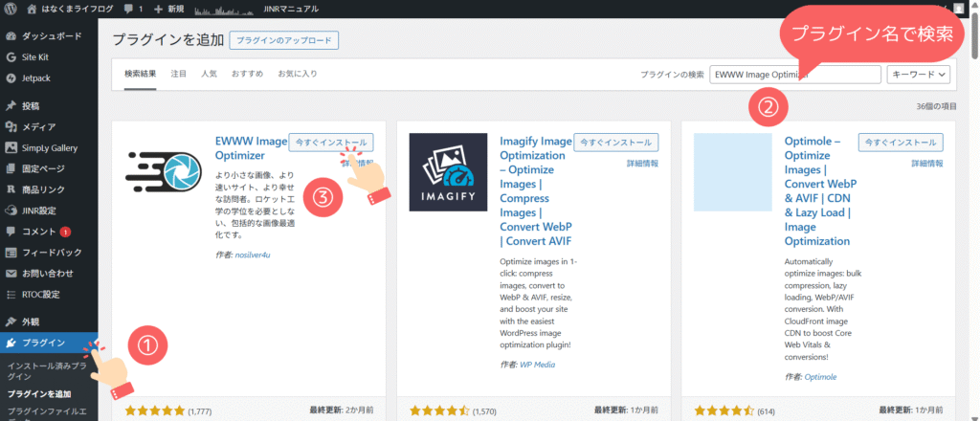This screenshot has height=421, width=980.
Task: Click the Optimole plugin thumbnail placeholder
Action: [732, 172]
